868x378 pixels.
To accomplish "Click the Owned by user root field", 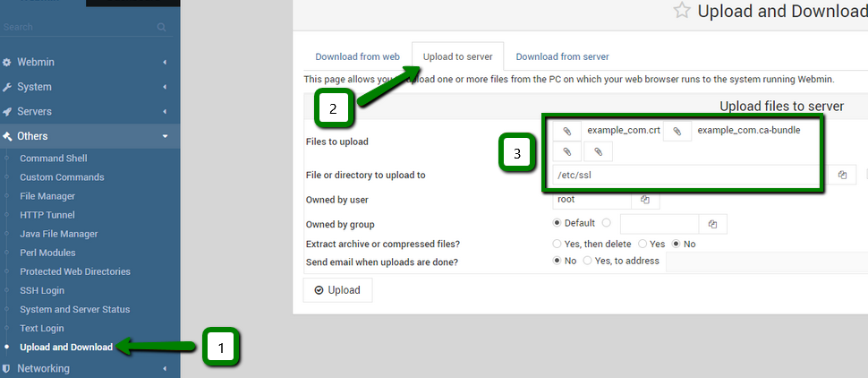I will point(591,200).
